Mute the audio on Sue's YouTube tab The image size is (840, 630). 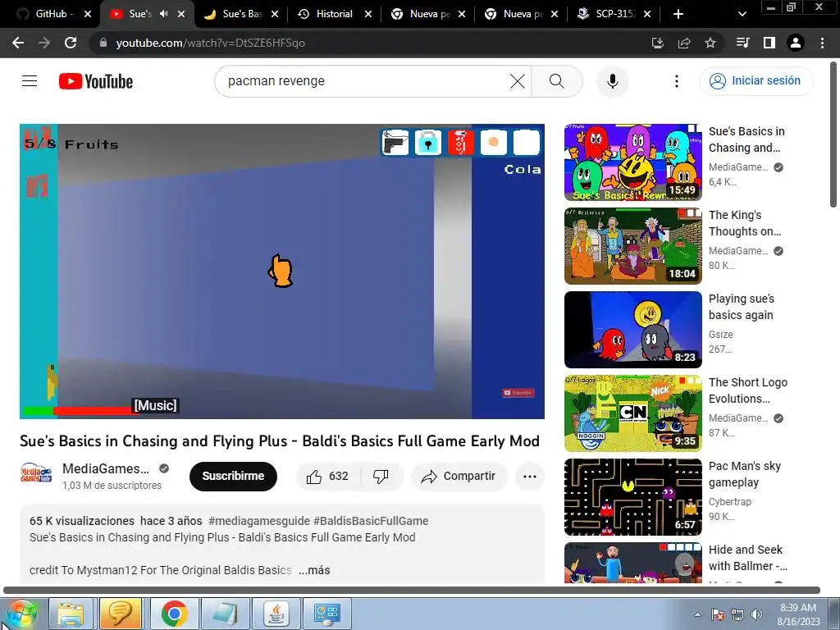[x=164, y=14]
